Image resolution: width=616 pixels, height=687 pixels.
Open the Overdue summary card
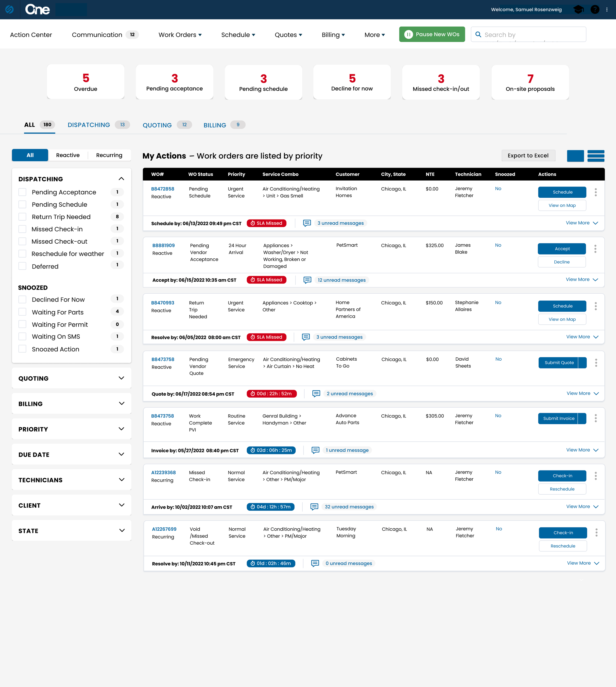click(86, 82)
